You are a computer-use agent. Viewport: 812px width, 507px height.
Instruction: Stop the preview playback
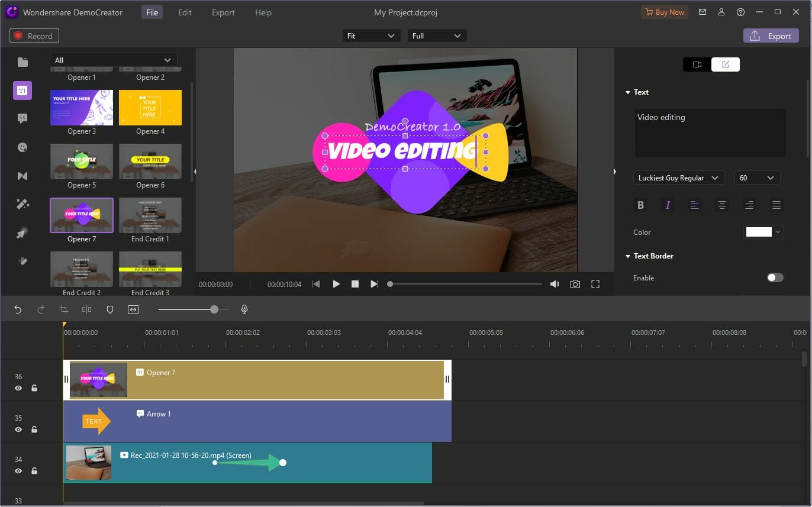(355, 284)
